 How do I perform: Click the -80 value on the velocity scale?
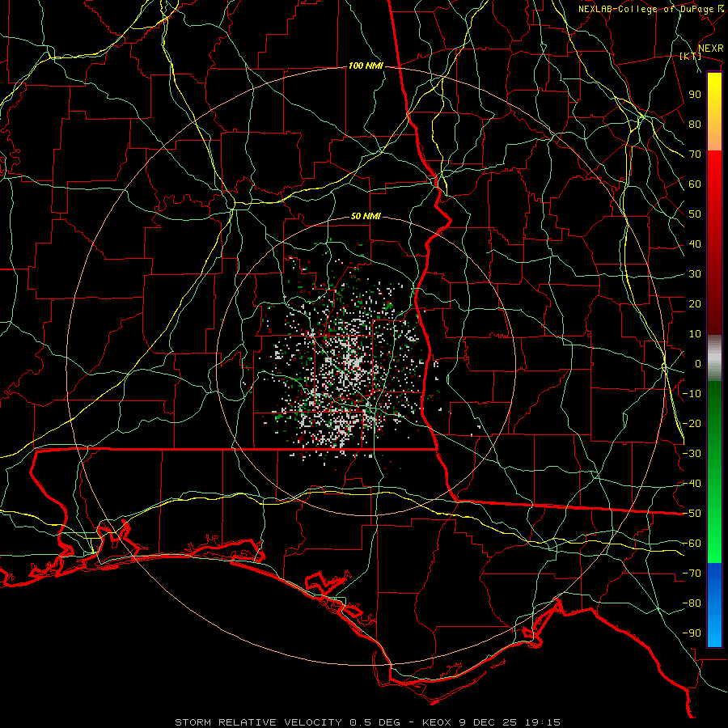(x=692, y=603)
